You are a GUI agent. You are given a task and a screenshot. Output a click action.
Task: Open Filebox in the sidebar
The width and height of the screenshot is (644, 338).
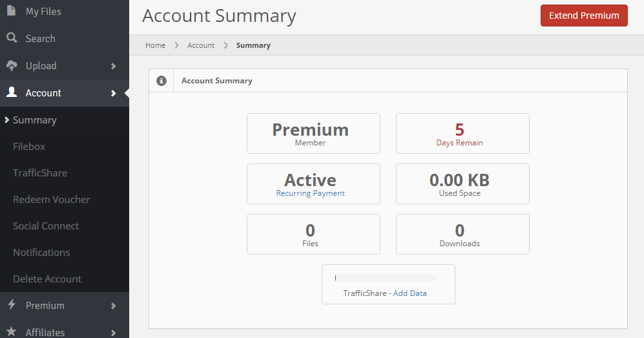coord(29,147)
